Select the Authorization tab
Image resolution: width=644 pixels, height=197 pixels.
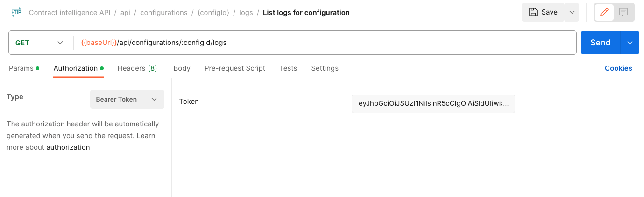tap(76, 68)
